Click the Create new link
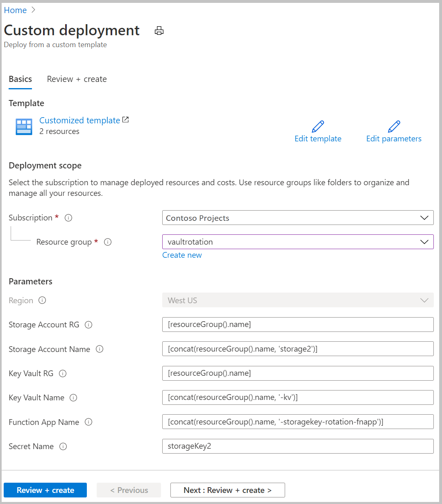Screen dimensions: 442x504 (x=182, y=255)
